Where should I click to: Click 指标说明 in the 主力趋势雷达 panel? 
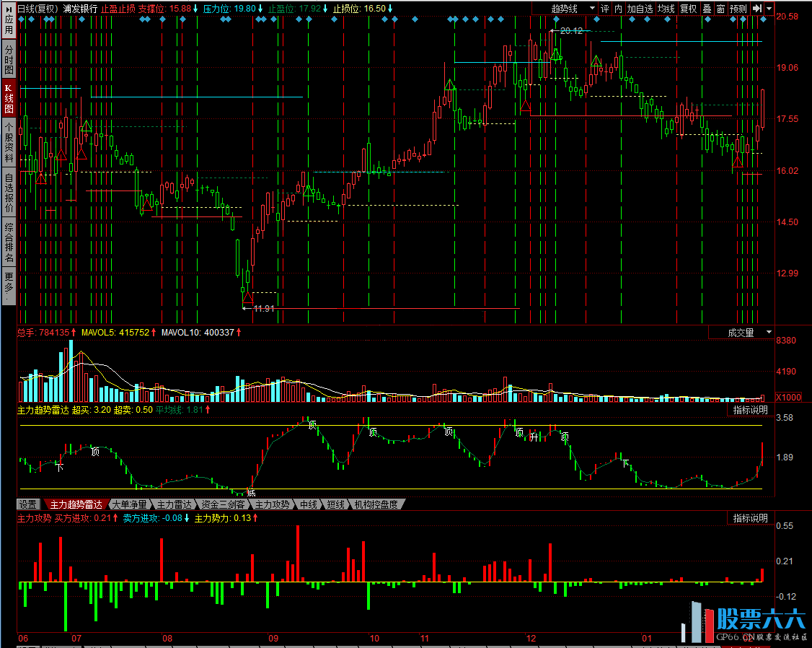click(x=750, y=410)
